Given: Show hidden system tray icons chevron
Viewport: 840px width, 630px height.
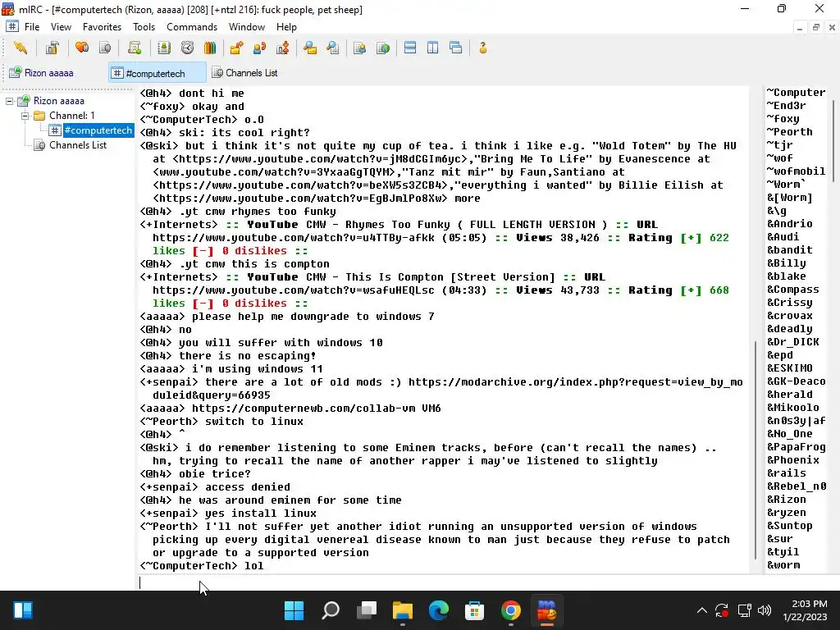Looking at the screenshot, I should point(702,610).
